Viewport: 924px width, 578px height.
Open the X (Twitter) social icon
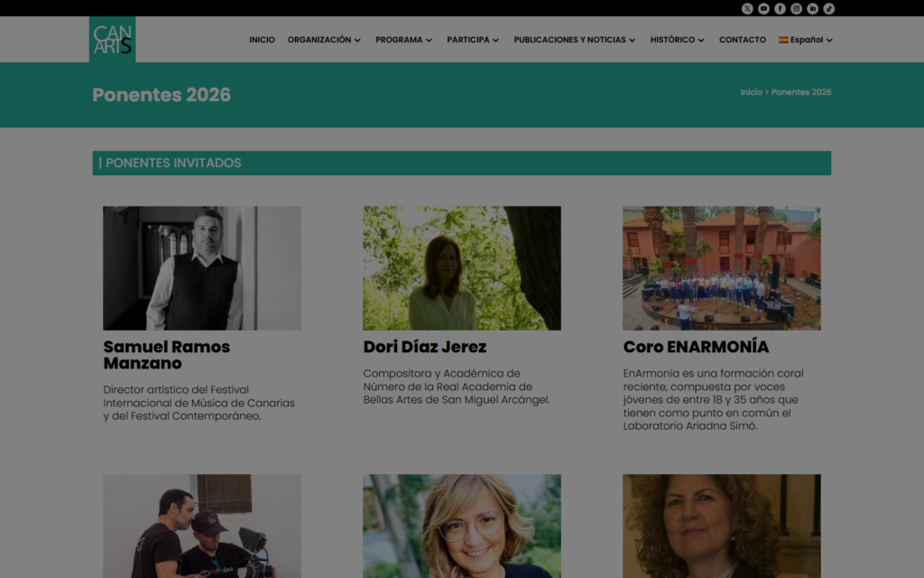(x=747, y=8)
